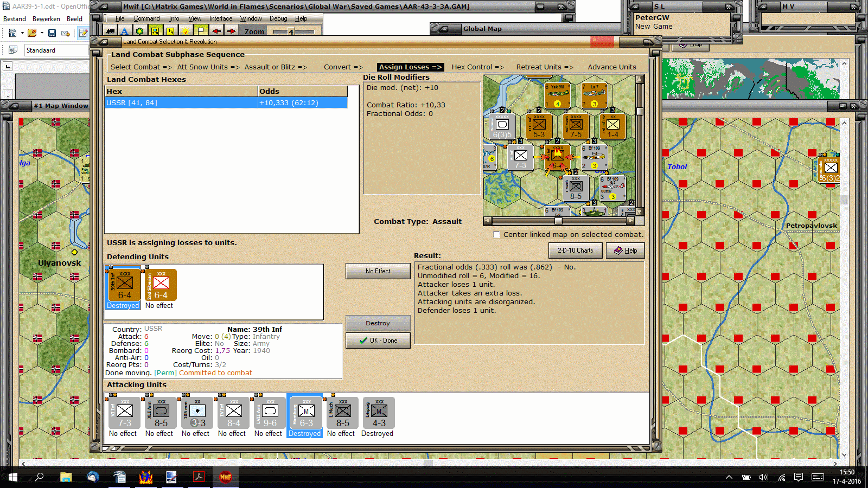The height and width of the screenshot is (488, 868).
Task: Click the Help book icon button
Action: click(626, 251)
